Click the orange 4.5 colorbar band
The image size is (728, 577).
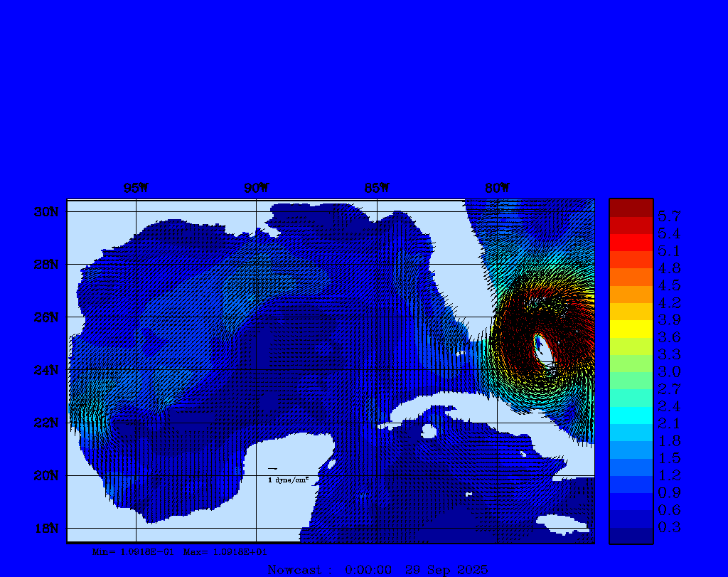(631, 277)
